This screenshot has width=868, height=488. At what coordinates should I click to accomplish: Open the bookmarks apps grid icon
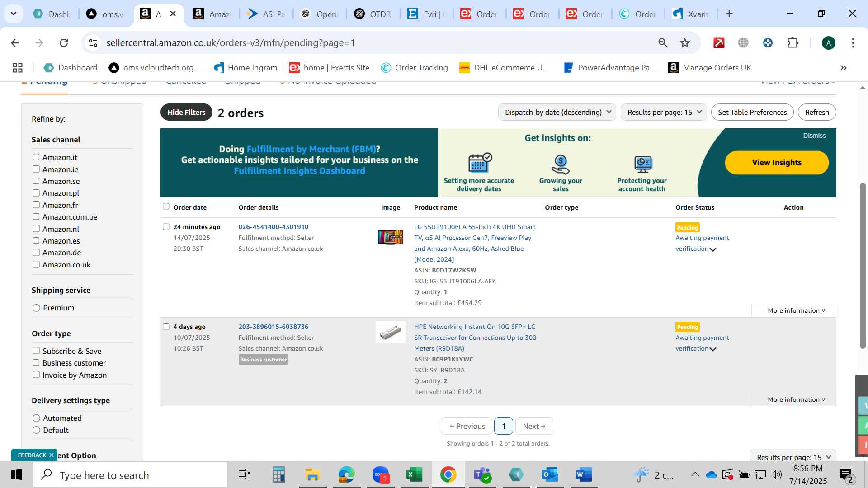pyautogui.click(x=18, y=68)
